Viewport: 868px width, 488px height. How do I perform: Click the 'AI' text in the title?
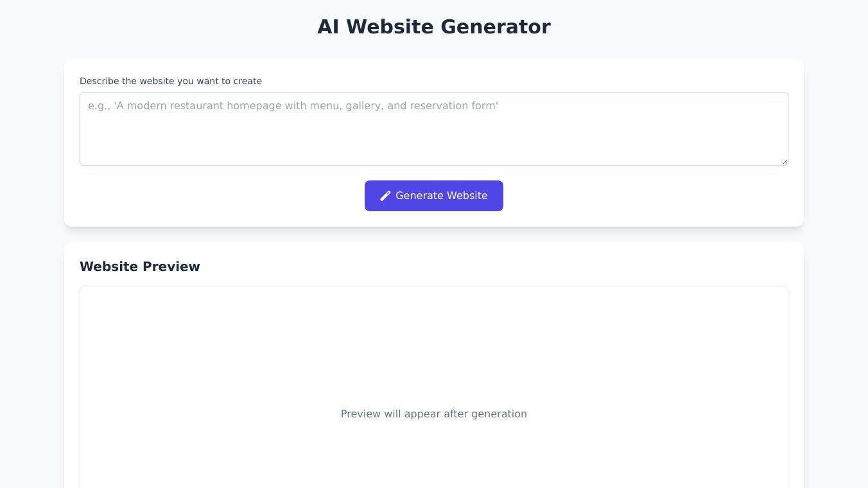point(328,27)
